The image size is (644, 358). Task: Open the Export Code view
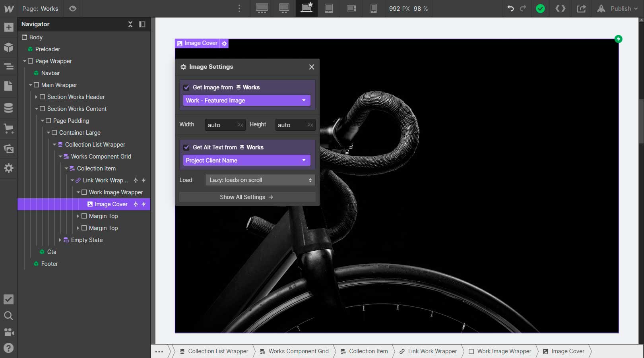coord(561,8)
